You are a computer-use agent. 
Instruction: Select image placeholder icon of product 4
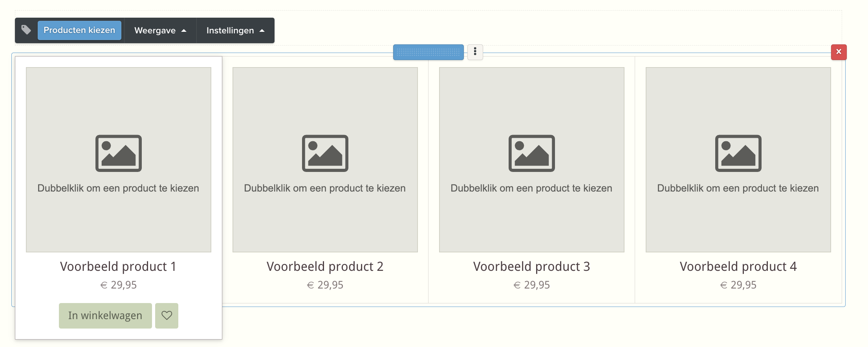738,153
